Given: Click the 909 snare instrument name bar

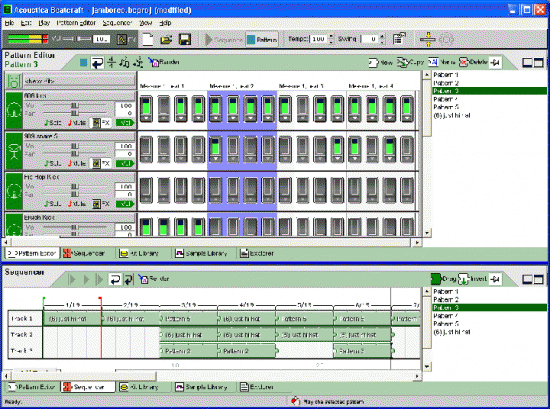Looking at the screenshot, I should 79,136.
